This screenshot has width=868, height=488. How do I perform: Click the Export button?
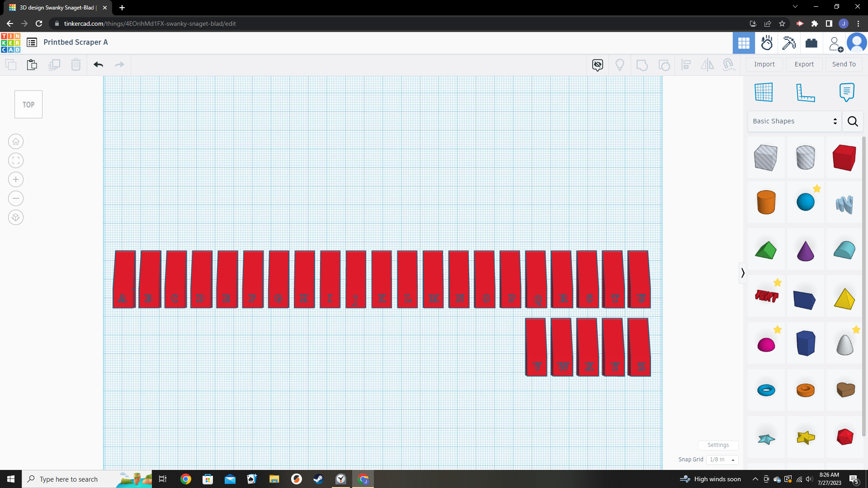804,64
